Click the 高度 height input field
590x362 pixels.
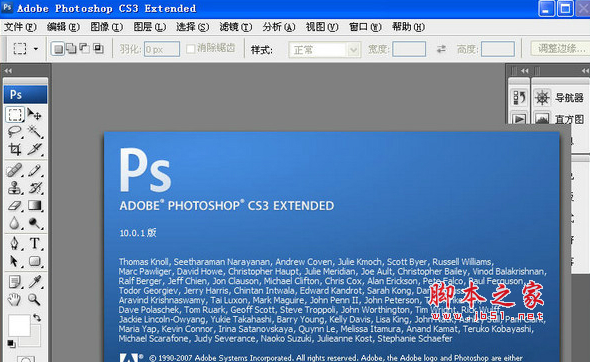tap(498, 49)
